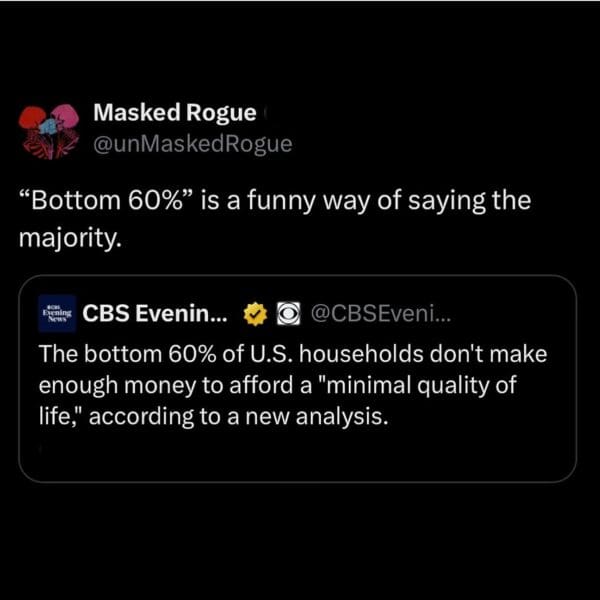Open Masked Rogue's flower profile avatar
The height and width of the screenshot is (600, 600).
point(49,132)
